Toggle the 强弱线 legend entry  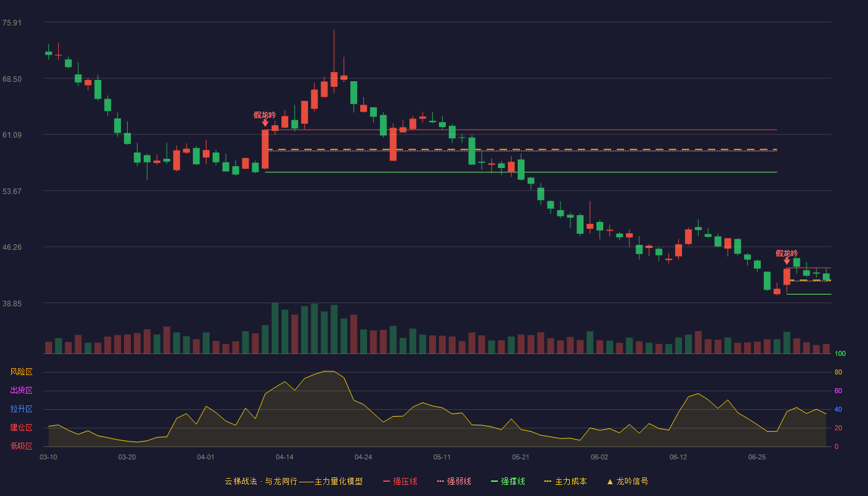454,481
